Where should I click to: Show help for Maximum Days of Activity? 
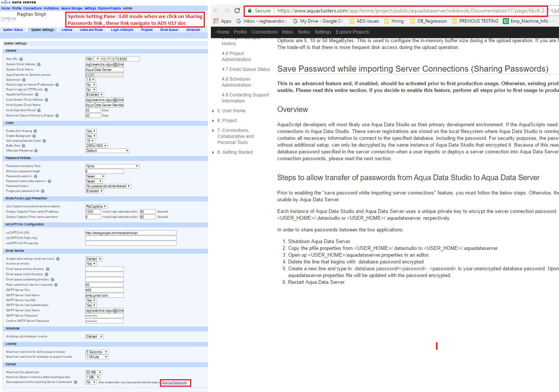57,116
